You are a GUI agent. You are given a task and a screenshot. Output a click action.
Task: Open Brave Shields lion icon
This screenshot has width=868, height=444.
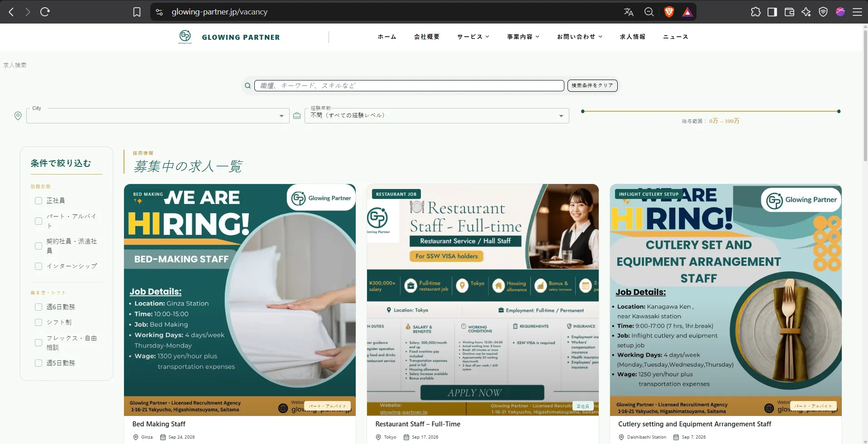[x=669, y=12]
